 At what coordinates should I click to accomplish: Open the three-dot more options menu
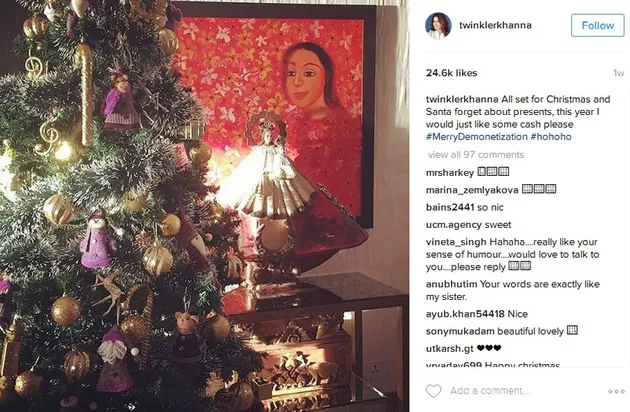[x=616, y=391]
